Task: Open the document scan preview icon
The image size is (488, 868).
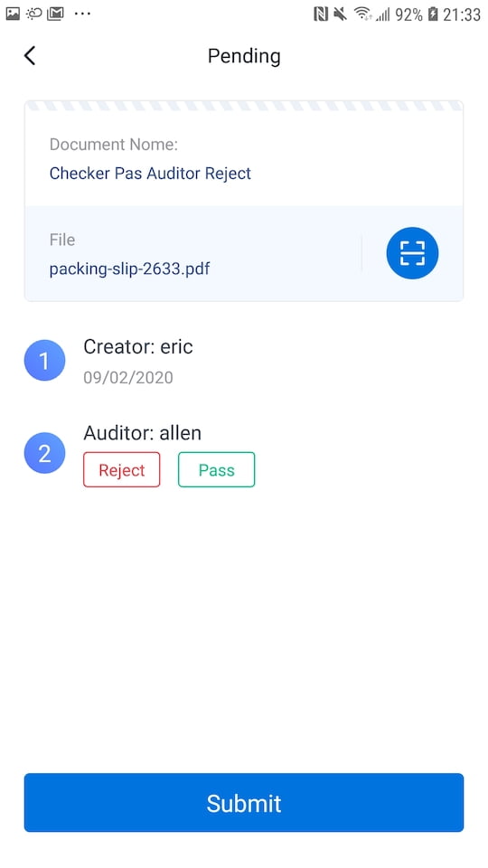Action: [412, 253]
